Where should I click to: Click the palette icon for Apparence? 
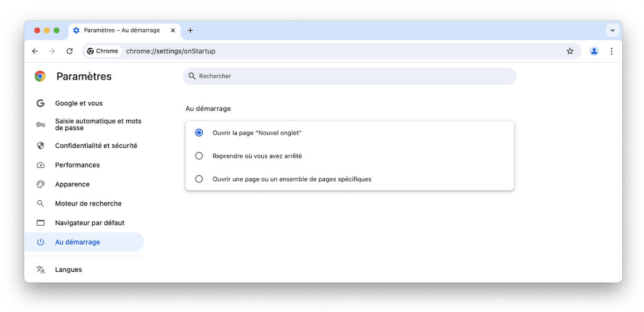tap(40, 184)
